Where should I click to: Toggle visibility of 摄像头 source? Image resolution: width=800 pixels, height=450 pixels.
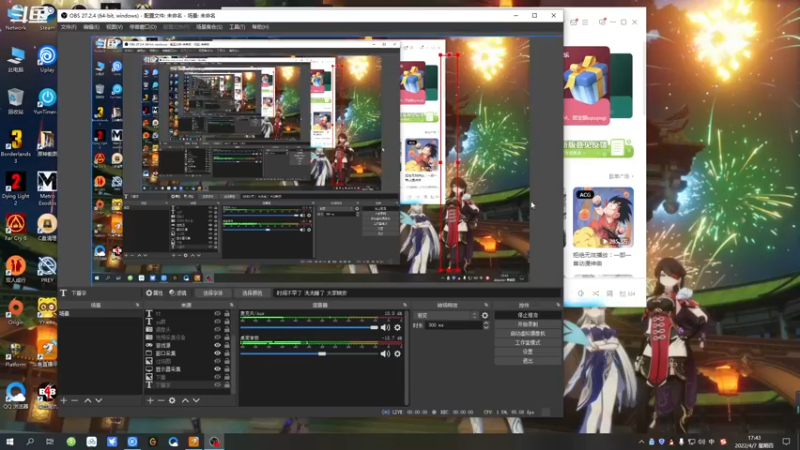pyautogui.click(x=217, y=330)
